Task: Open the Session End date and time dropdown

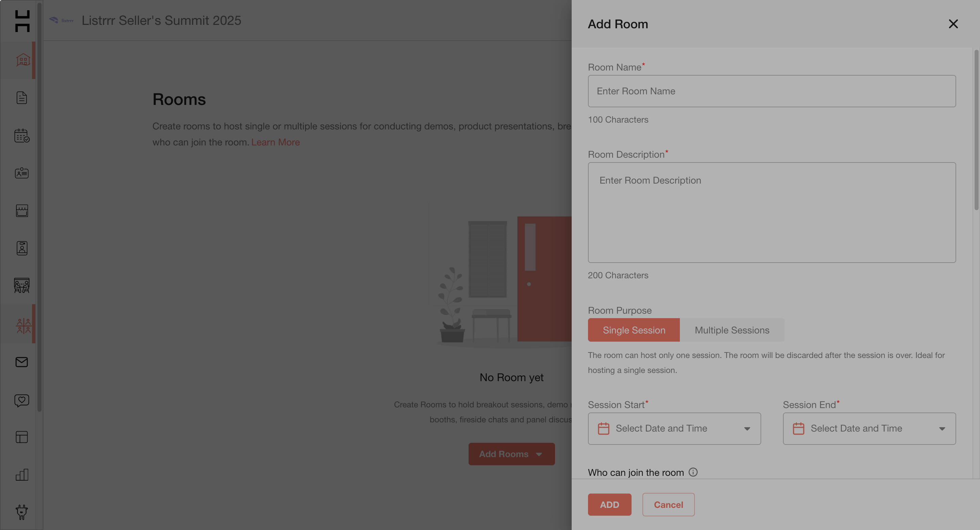Action: (869, 428)
